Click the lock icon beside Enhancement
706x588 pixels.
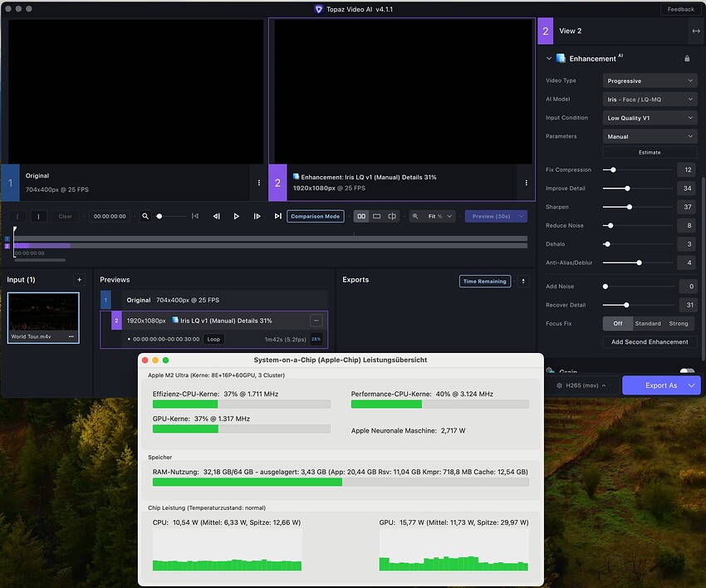[x=687, y=58]
